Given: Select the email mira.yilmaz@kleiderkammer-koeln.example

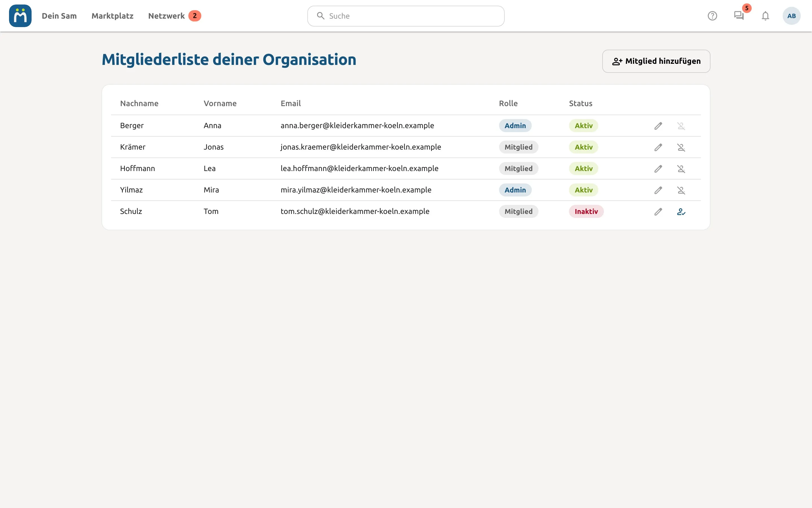Looking at the screenshot, I should click(356, 190).
